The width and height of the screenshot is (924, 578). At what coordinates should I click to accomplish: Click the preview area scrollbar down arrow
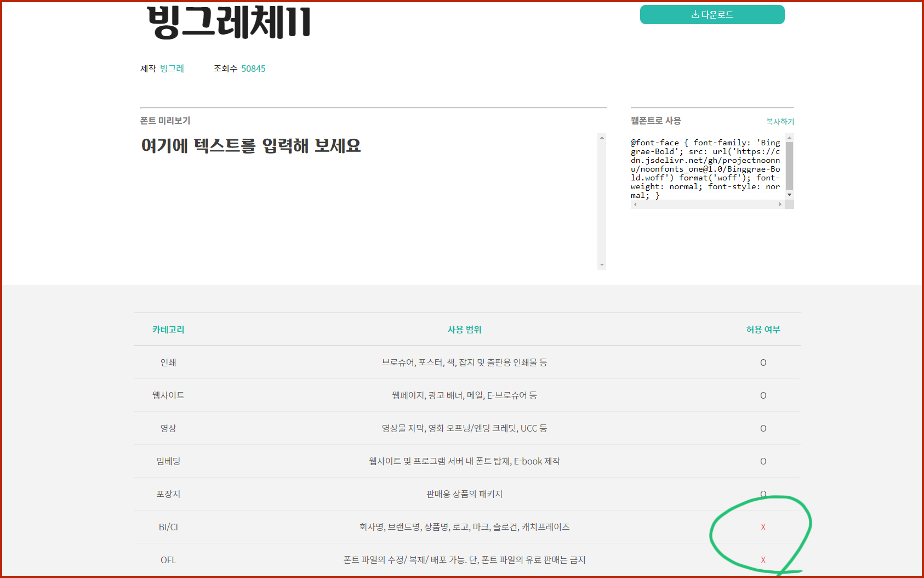click(602, 265)
